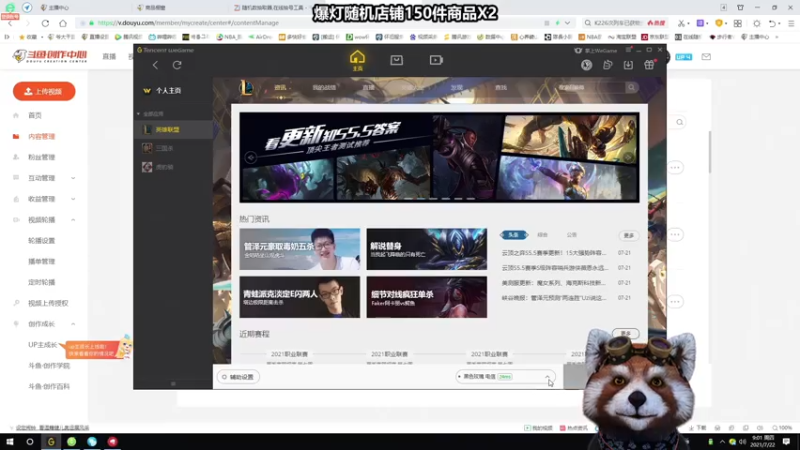Image resolution: width=800 pixels, height=450 pixels.
Task: Select the 综合 news filter tab
Action: click(542, 235)
